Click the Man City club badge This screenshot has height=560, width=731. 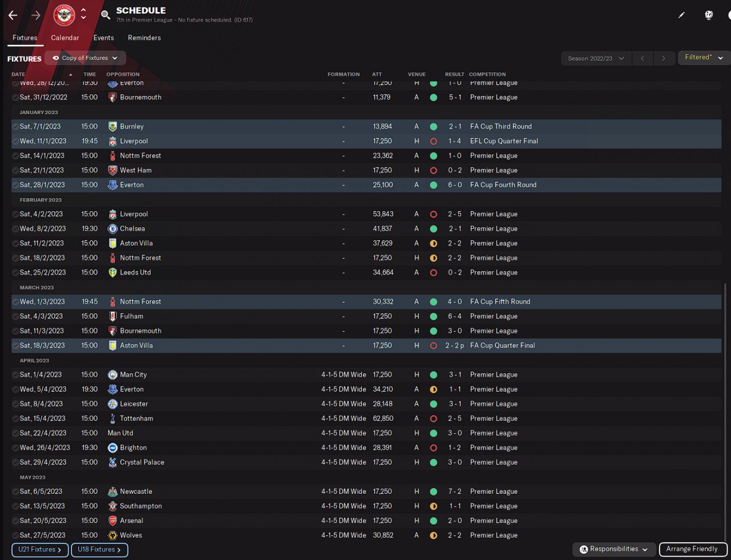[x=113, y=375]
